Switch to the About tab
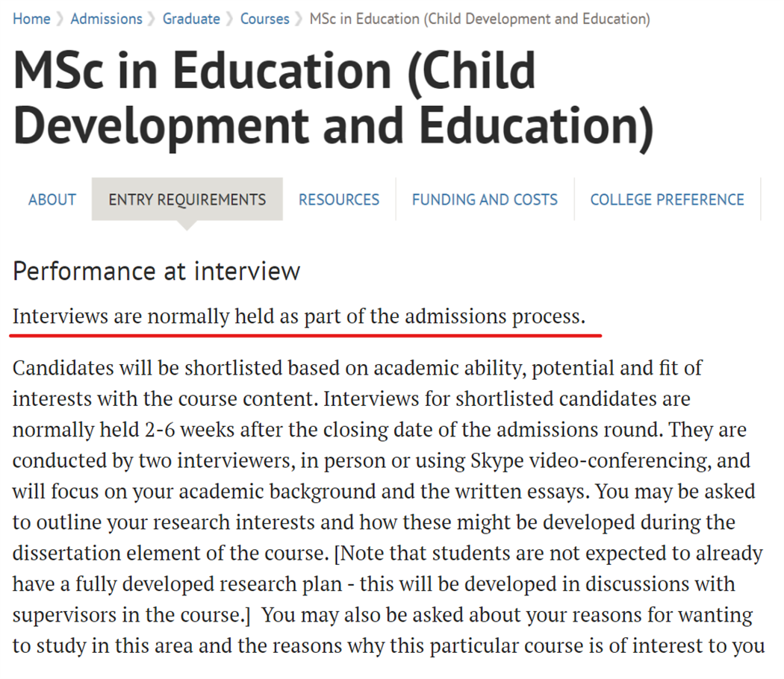This screenshot has height=679, width=784. [x=52, y=200]
